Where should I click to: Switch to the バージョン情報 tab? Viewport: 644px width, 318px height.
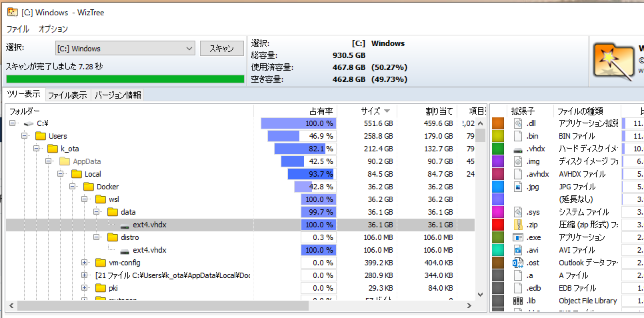pyautogui.click(x=117, y=95)
